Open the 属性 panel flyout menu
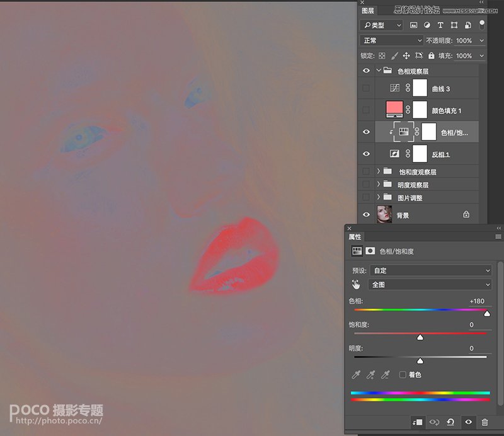Viewport: 504px width, 436px height. click(x=498, y=237)
